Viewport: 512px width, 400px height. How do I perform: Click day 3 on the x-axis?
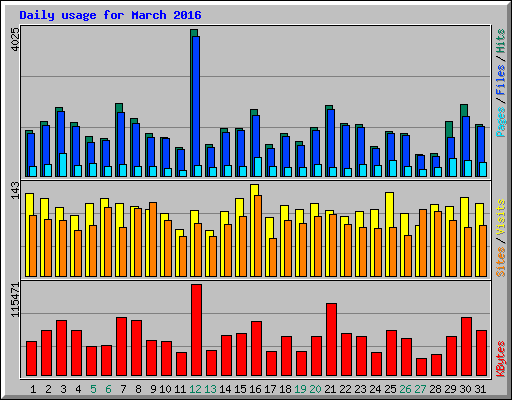tap(63, 389)
